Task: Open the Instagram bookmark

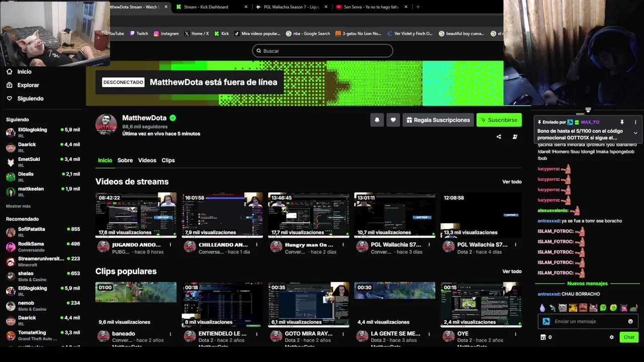Action: [166, 34]
